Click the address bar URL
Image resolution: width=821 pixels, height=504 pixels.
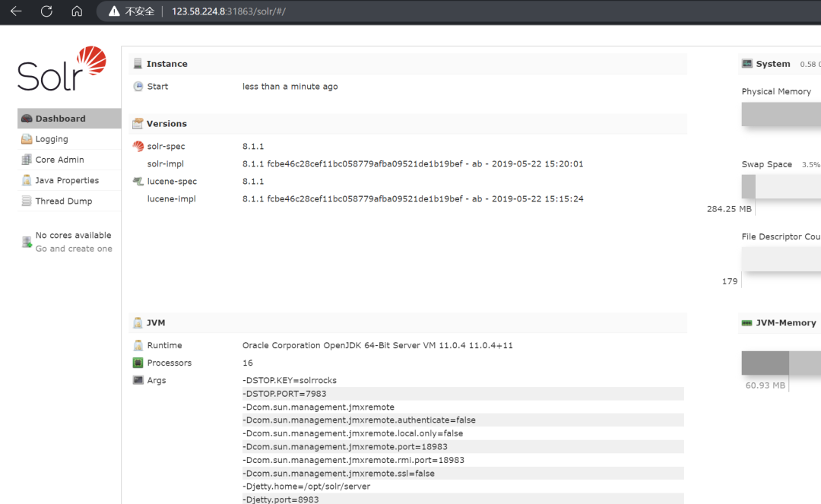[229, 11]
